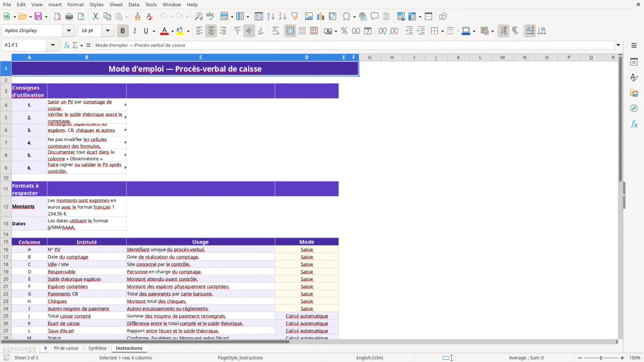
Task: Insert Hyperlink globe icon
Action: (363, 17)
